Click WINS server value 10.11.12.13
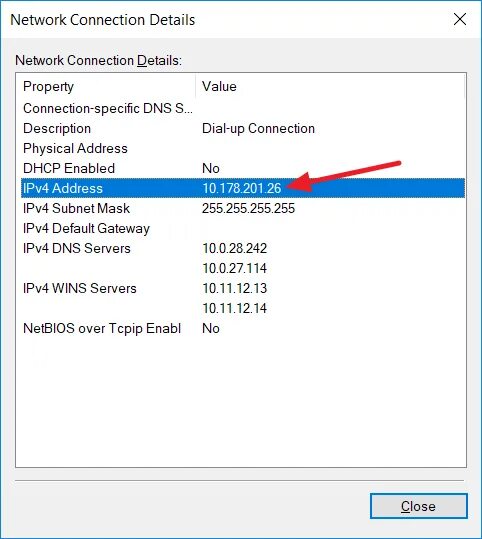482x539 pixels. (x=234, y=288)
